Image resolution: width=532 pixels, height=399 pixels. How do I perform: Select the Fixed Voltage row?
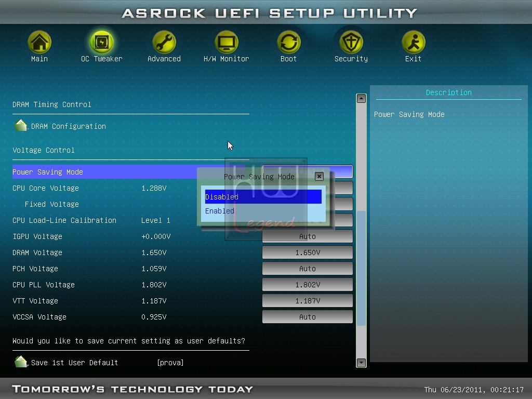[51, 204]
